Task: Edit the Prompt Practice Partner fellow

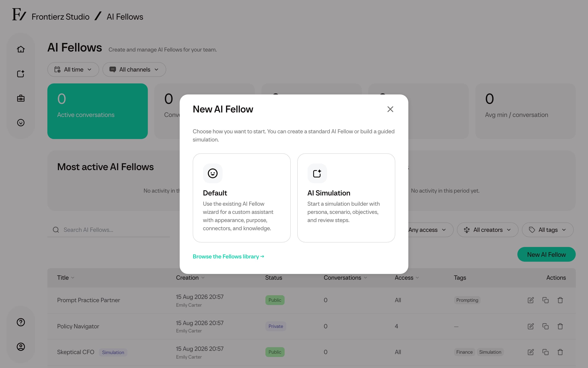Action: click(x=531, y=300)
